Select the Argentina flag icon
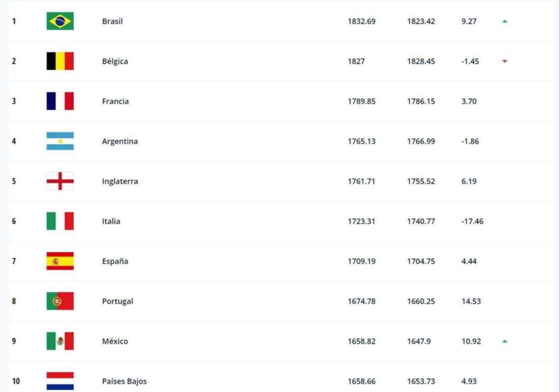Image resolution: width=559 pixels, height=392 pixels. [60, 141]
